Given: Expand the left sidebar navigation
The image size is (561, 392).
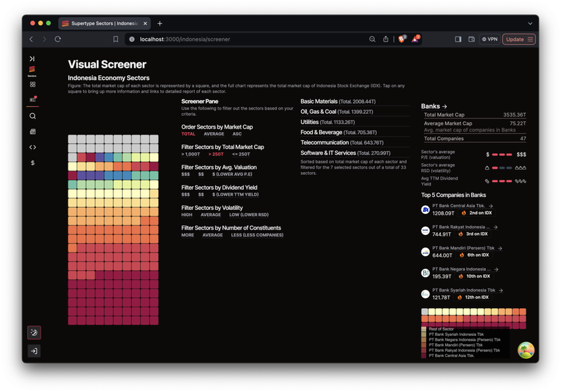Looking at the screenshot, I should [33, 59].
